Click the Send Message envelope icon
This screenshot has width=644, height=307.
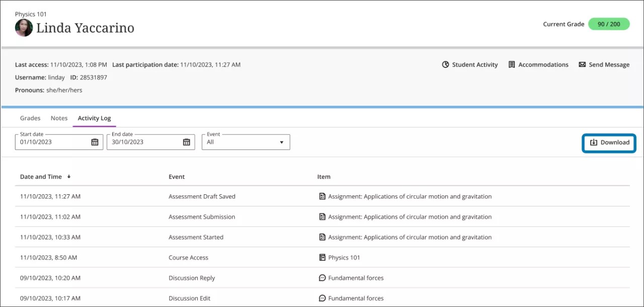click(582, 64)
